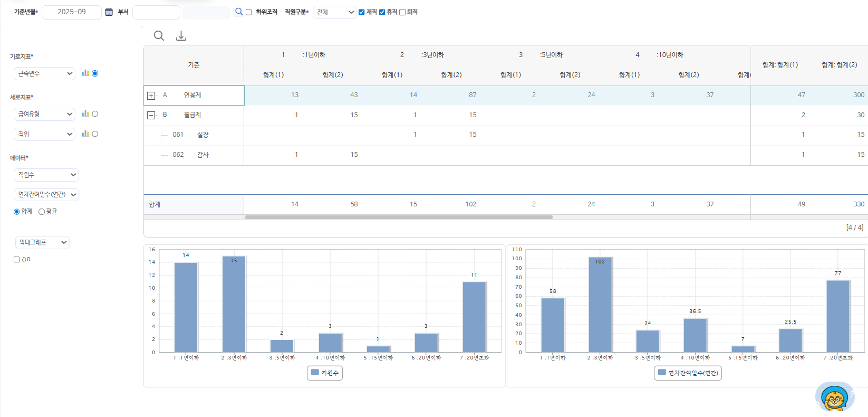Download the table data with the download icon
Viewport: 868px width, 417px height.
[181, 35]
